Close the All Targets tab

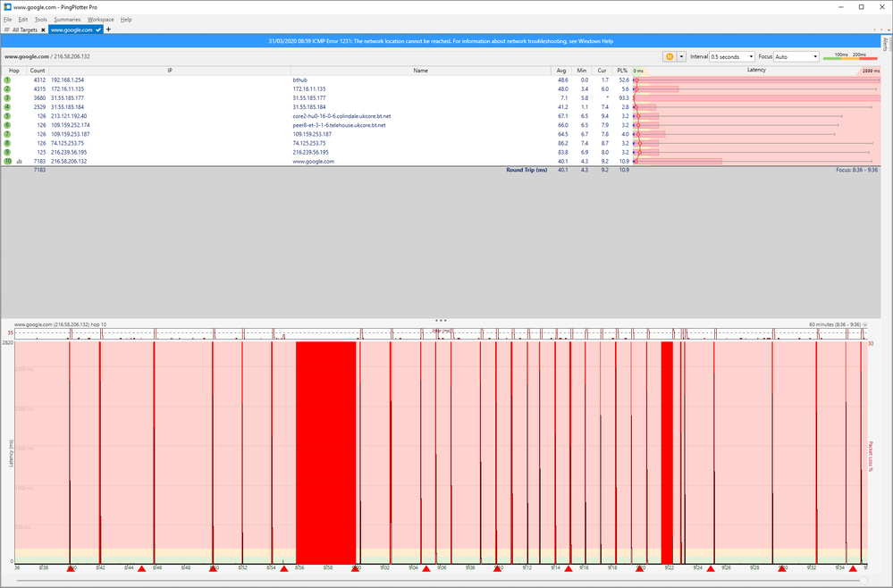point(42,29)
